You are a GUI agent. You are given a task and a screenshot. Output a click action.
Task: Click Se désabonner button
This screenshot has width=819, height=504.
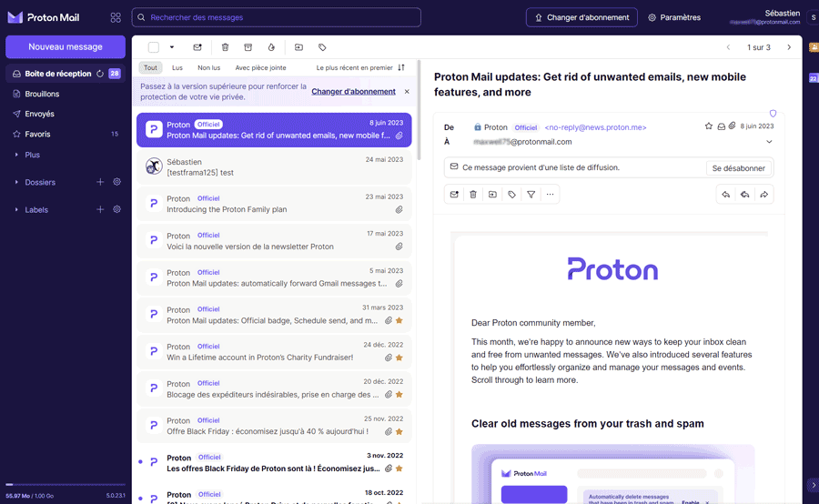pyautogui.click(x=739, y=168)
